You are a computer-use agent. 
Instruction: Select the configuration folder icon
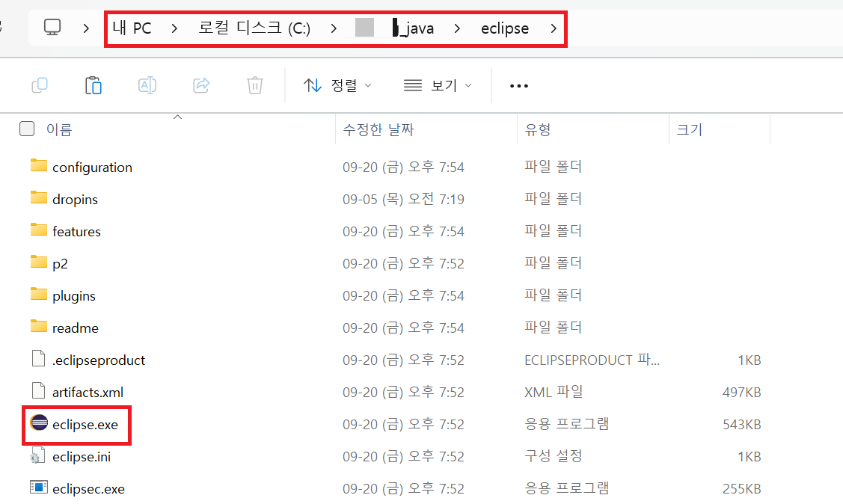click(x=39, y=165)
